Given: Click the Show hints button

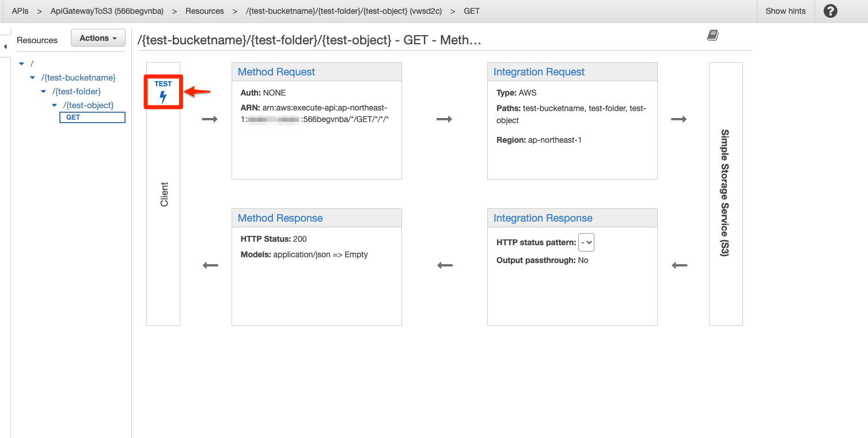Looking at the screenshot, I should coord(785,11).
